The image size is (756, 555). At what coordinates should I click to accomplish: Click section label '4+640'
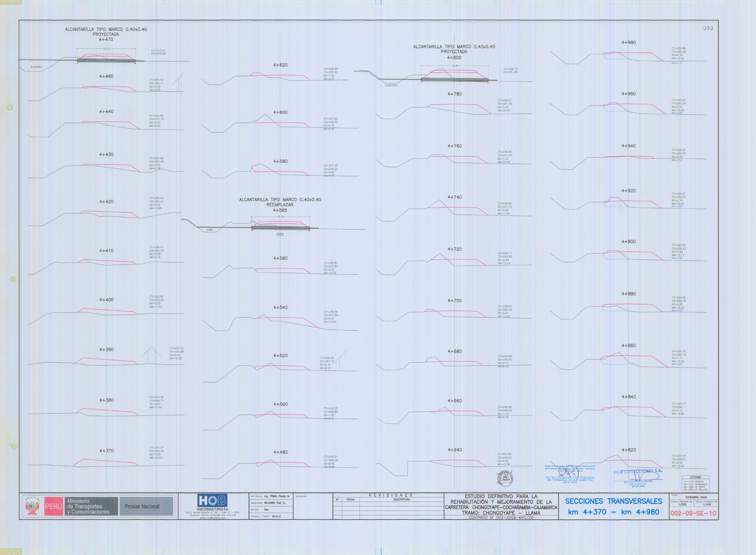point(454,450)
